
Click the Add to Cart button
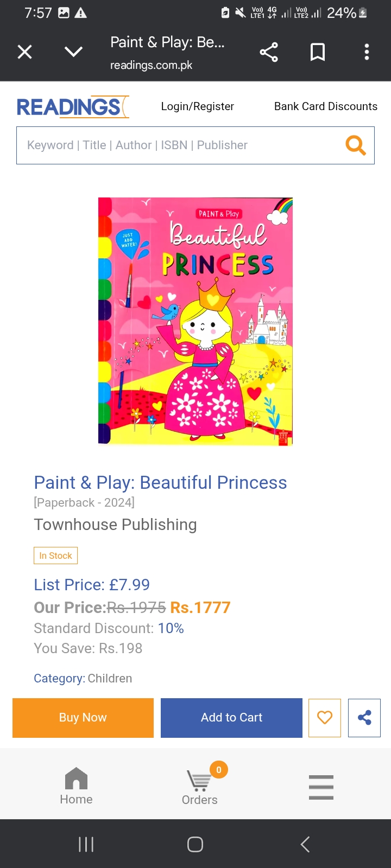point(231,718)
